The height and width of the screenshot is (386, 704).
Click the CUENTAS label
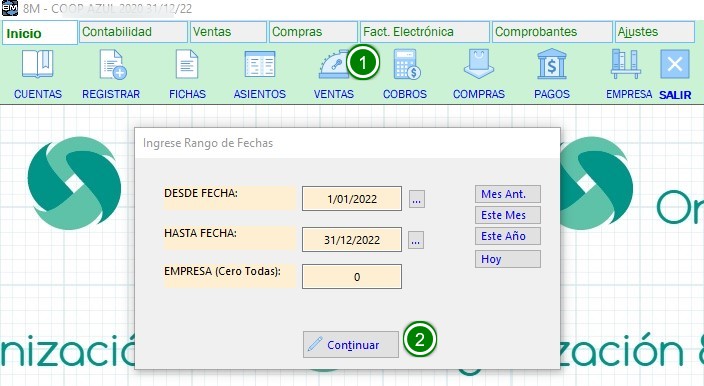38,94
